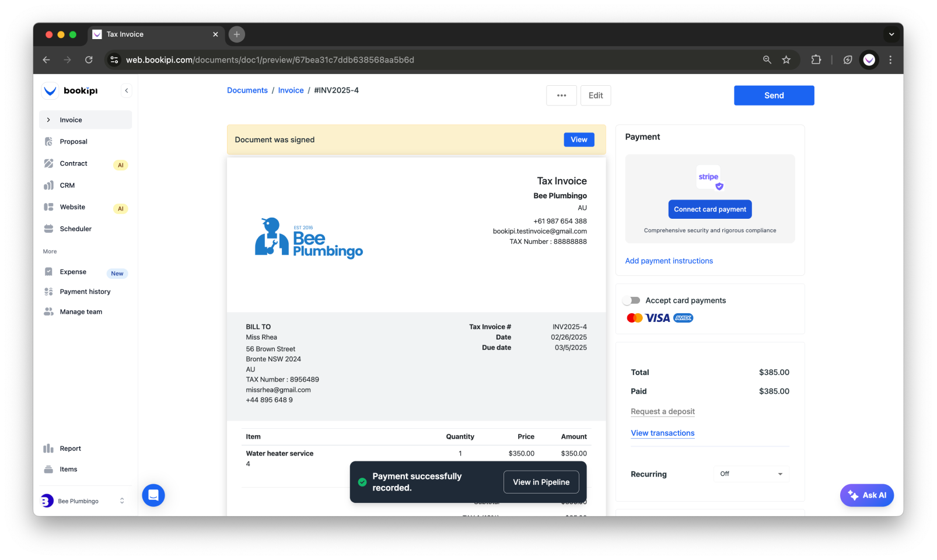This screenshot has width=937, height=560.
Task: Open Payment history
Action: (x=85, y=291)
